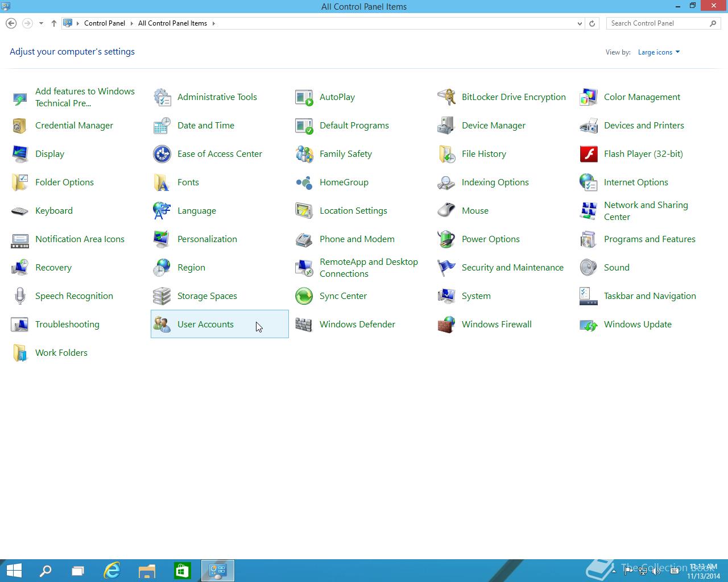Open the Fonts icon

(162, 182)
